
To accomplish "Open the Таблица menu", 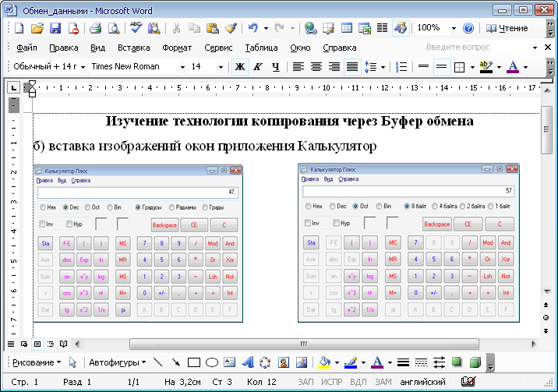I will coord(261,48).
